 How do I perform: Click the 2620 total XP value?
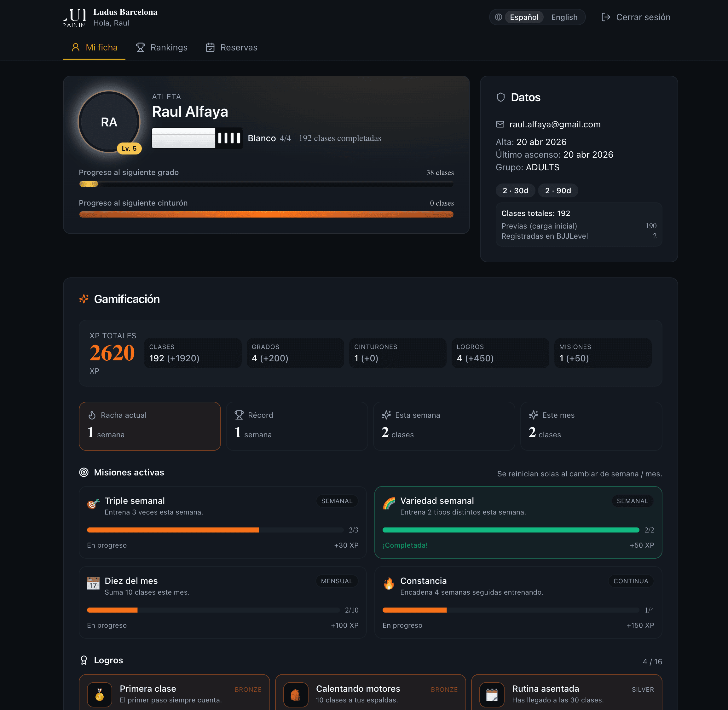(x=112, y=353)
